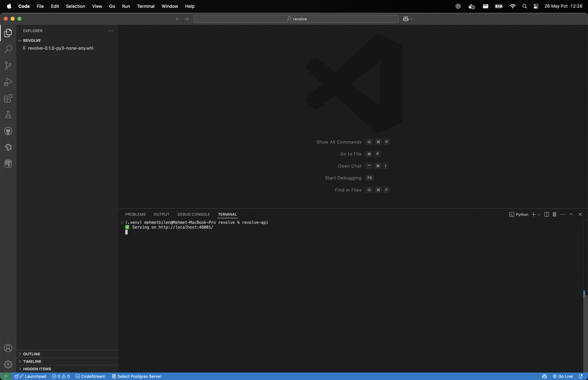Open the Search view in activity bar
Screen dimensions: 588x380
tap(8, 49)
